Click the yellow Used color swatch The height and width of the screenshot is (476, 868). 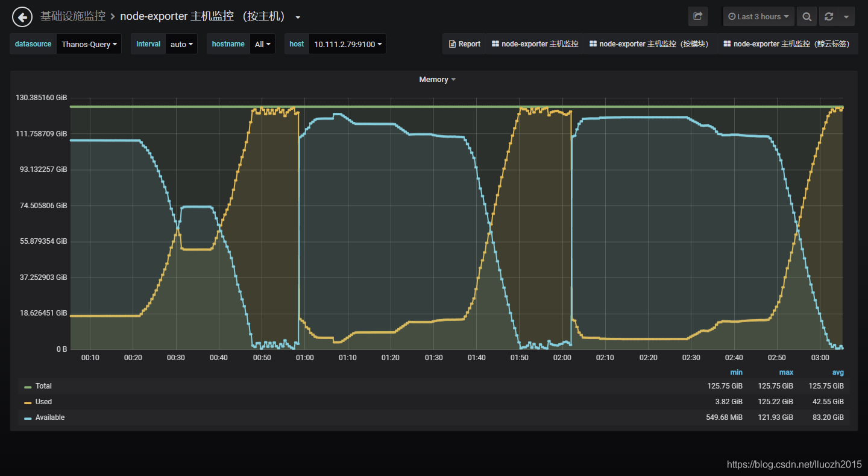coord(28,402)
